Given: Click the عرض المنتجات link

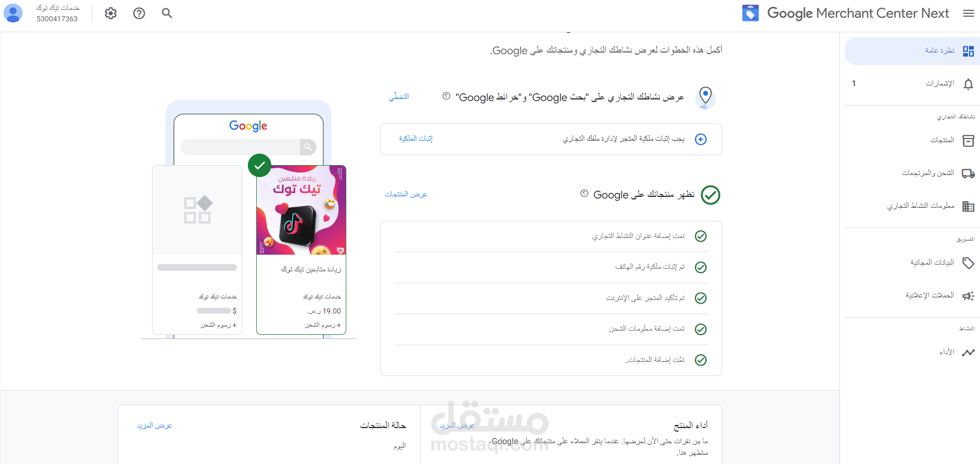Looking at the screenshot, I should (406, 194).
